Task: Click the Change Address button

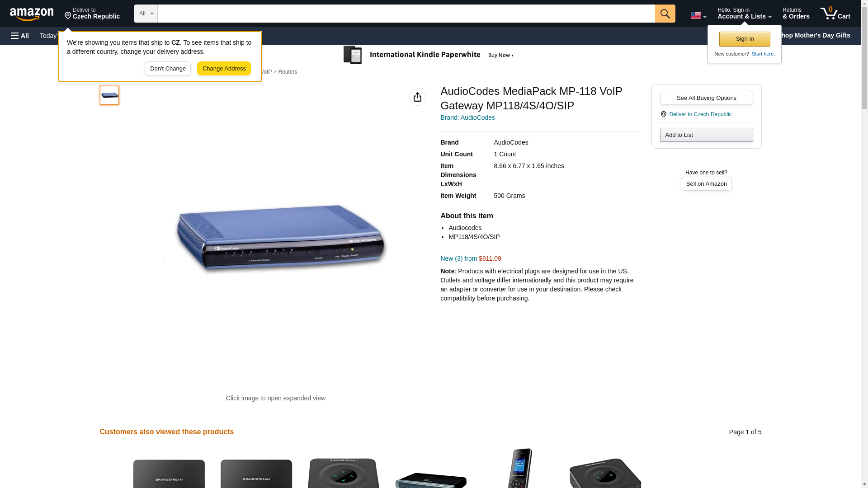Action: [x=224, y=69]
